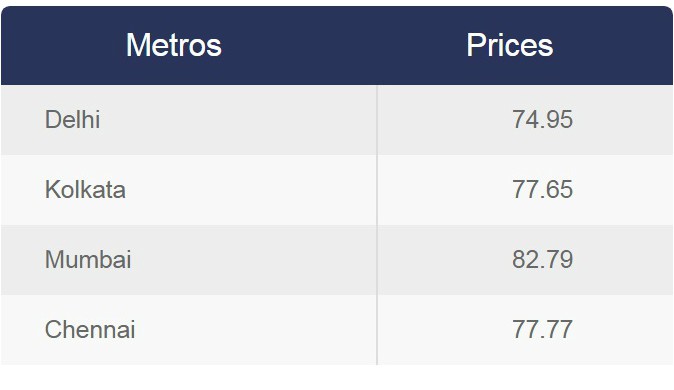Select the Kolkata city cell
This screenshot has width=674, height=390.
[x=189, y=190]
